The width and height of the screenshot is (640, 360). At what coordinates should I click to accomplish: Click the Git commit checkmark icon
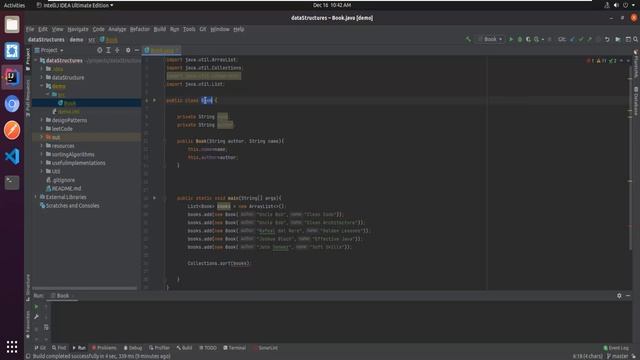(581, 39)
